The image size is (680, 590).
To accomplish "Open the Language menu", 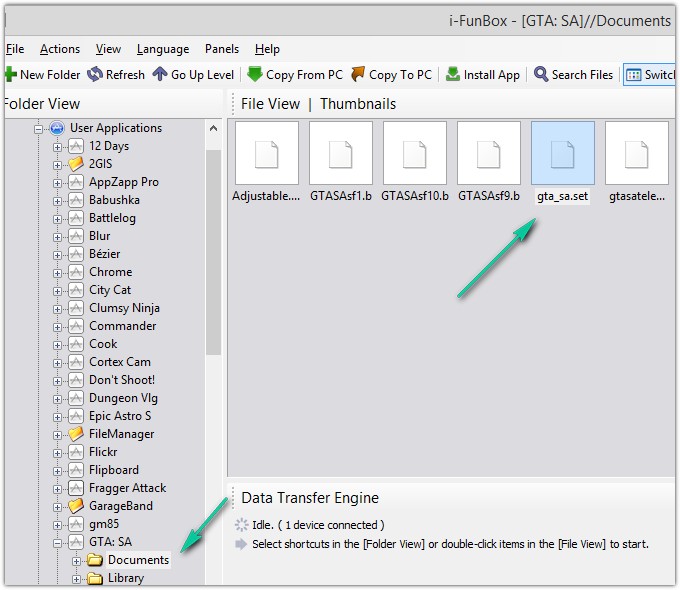I will pos(163,49).
